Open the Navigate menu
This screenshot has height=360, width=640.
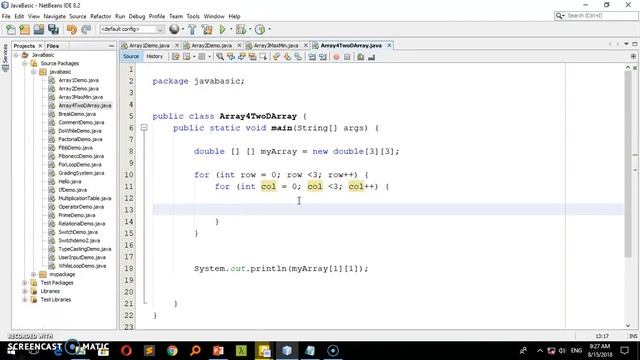pos(54,16)
